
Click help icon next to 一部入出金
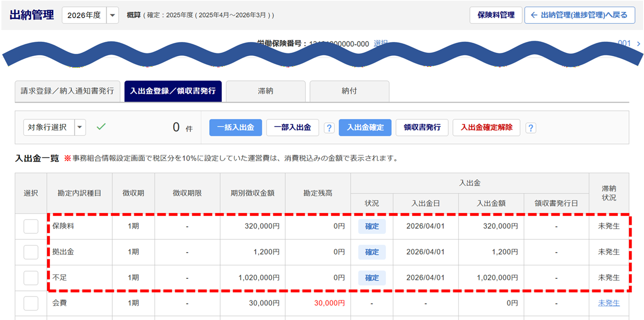click(329, 128)
